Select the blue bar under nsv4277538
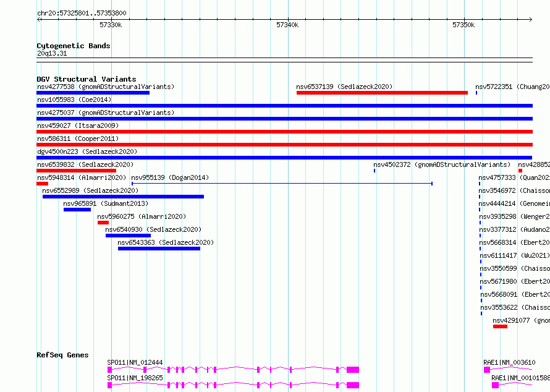Viewport: 550px width, 392px height. pyautogui.click(x=93, y=93)
